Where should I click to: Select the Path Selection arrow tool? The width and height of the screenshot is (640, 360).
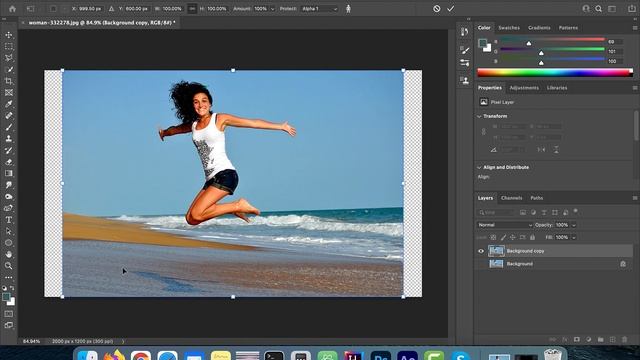pos(9,231)
